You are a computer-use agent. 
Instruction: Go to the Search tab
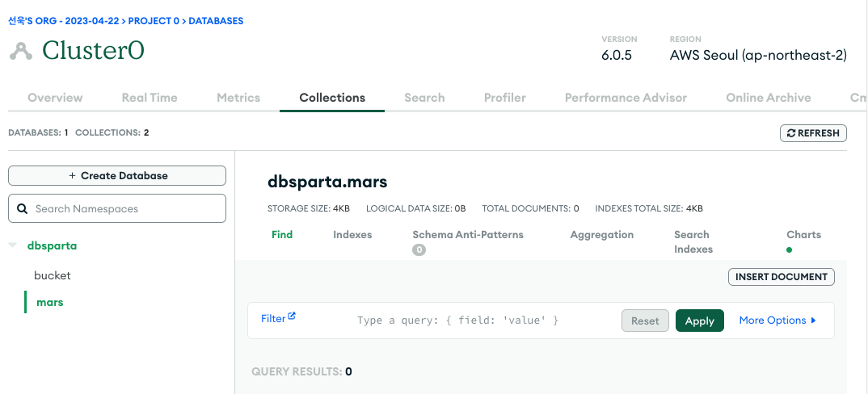[x=424, y=98]
